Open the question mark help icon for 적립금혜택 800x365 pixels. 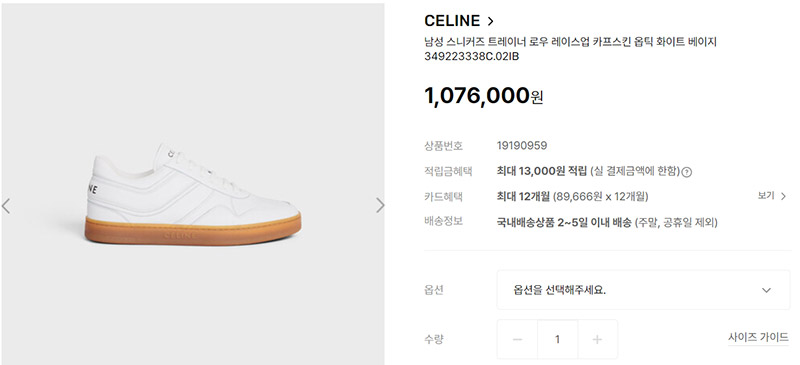coord(687,172)
